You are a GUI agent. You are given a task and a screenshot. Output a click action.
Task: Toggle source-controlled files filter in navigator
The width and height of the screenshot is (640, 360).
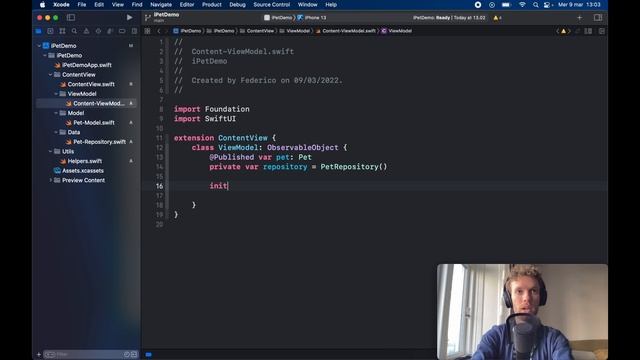(x=133, y=354)
